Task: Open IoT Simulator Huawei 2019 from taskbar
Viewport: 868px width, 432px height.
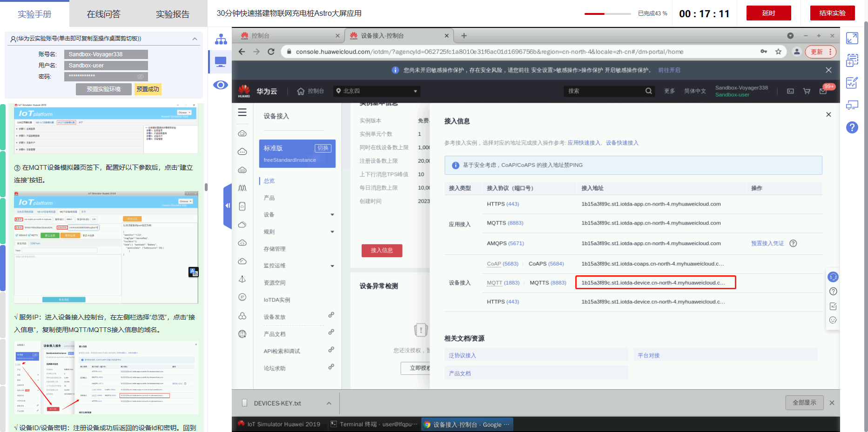Action: [x=279, y=424]
